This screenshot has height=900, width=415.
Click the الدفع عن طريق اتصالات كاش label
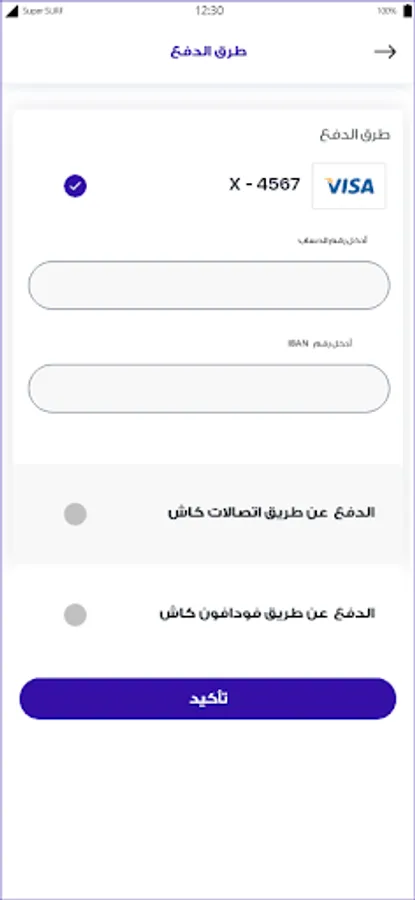click(x=271, y=513)
